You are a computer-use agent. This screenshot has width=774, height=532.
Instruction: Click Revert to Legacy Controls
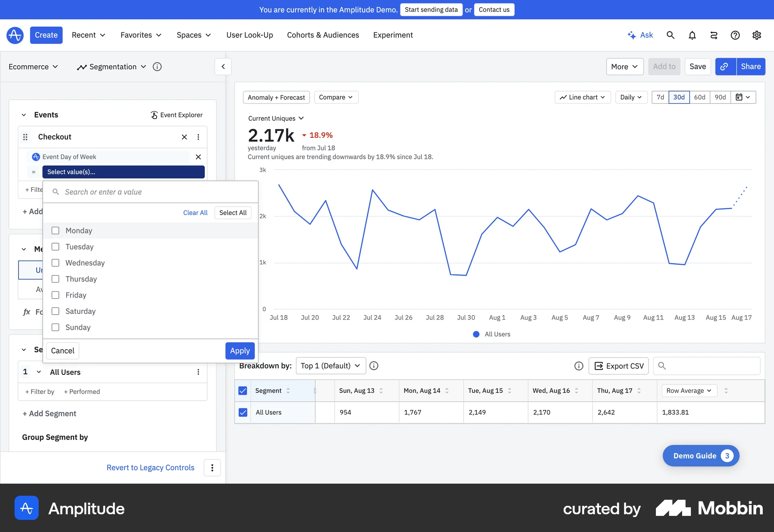(150, 468)
